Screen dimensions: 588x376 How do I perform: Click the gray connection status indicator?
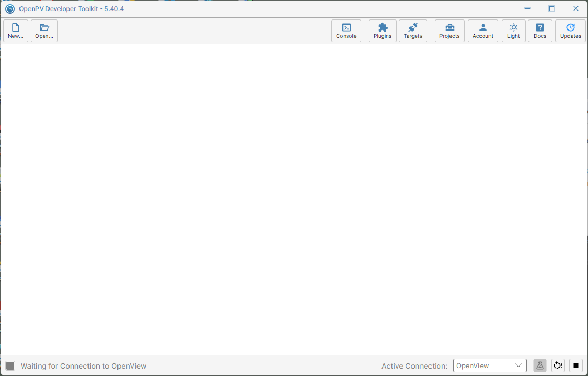pyautogui.click(x=11, y=366)
